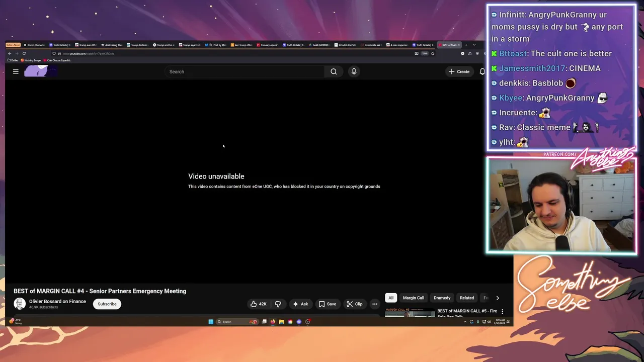Show hidden system tray icons chevron
The width and height of the screenshot is (644, 362).
(465, 322)
